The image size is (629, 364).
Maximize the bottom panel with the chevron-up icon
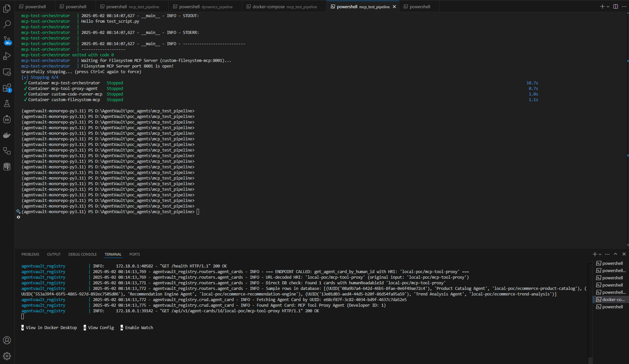point(615,254)
